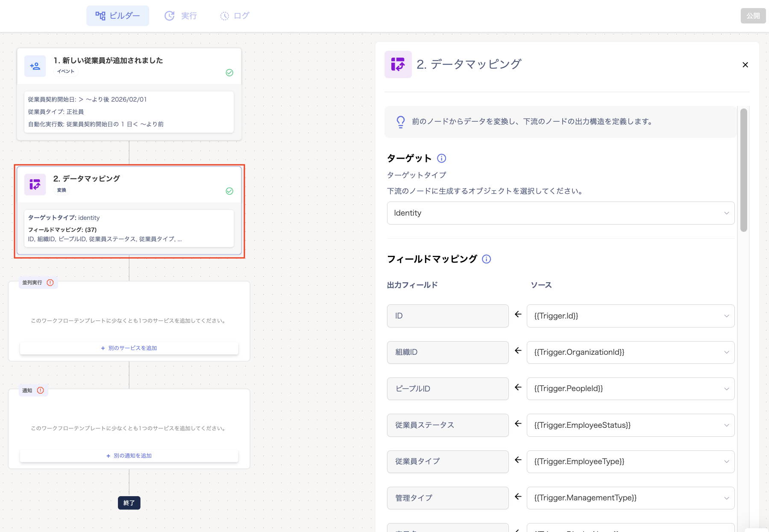769x532 pixels.
Task: Open the ログ tab
Action: (x=235, y=16)
